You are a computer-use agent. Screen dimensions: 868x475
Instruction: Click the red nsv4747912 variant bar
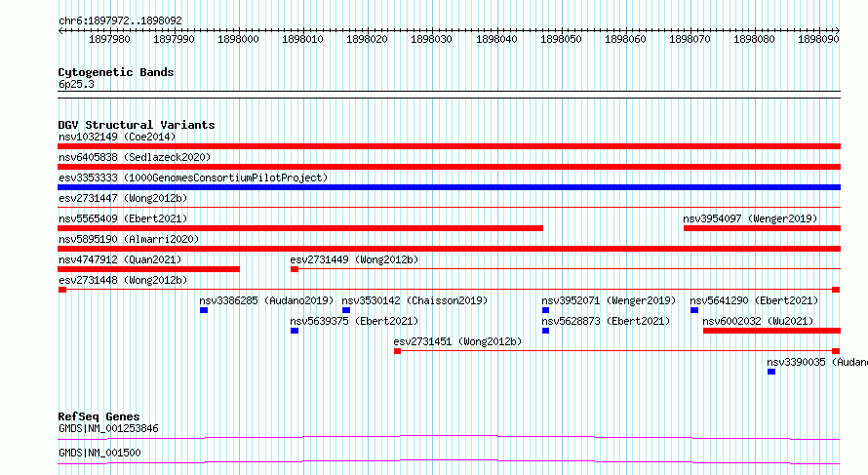tap(148, 269)
